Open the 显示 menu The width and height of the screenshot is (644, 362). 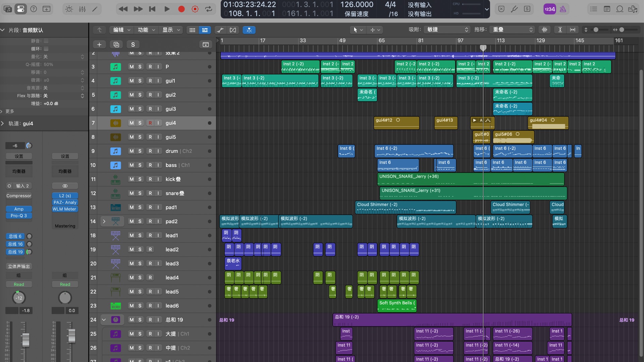coord(171,30)
